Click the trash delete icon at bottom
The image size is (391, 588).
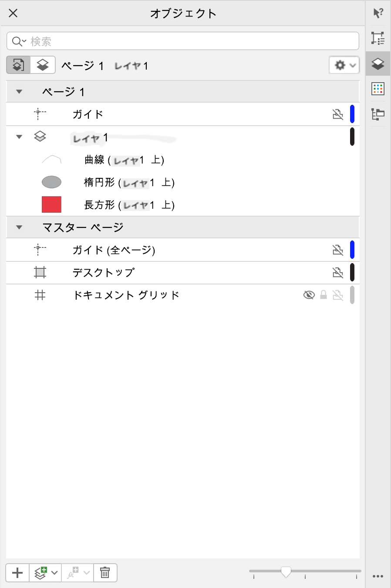tap(105, 573)
